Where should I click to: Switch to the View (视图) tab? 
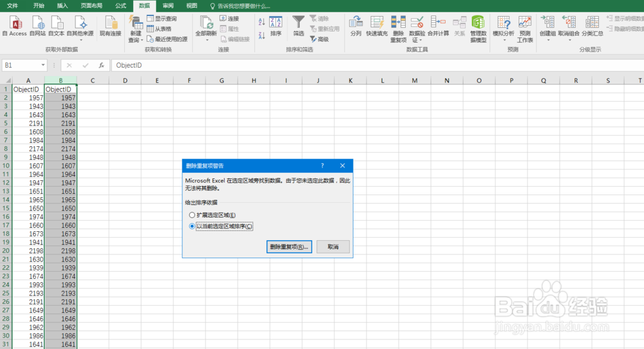point(191,6)
